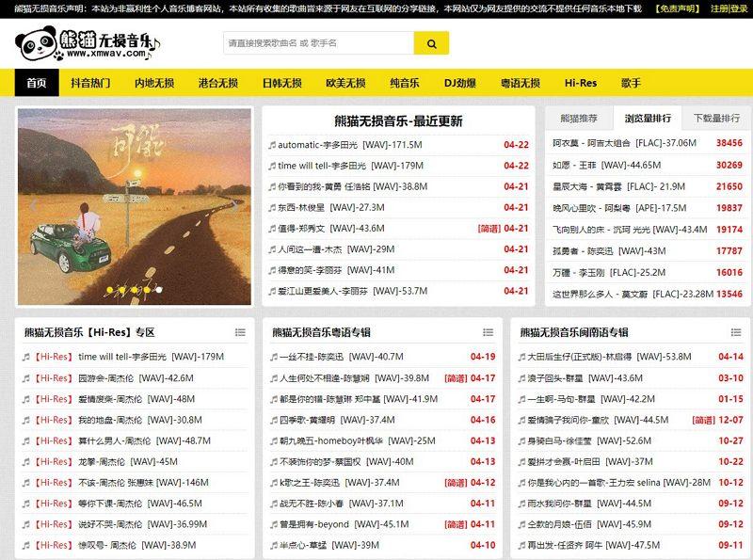Click the carousel album artwork banner
753x560 pixels.
pos(135,206)
